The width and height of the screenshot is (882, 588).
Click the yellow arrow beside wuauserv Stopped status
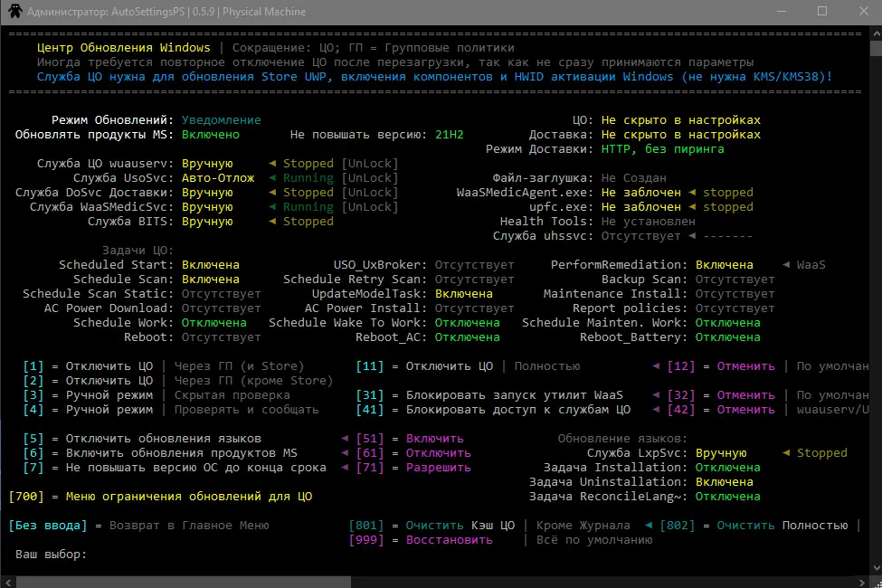point(272,164)
